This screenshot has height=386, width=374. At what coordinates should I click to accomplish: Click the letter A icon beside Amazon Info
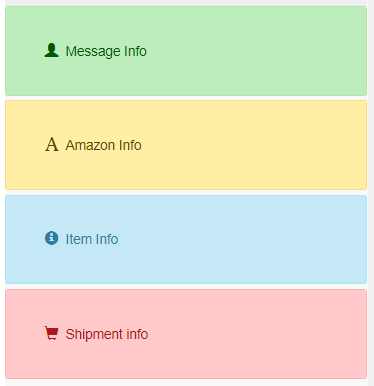pyautogui.click(x=52, y=145)
